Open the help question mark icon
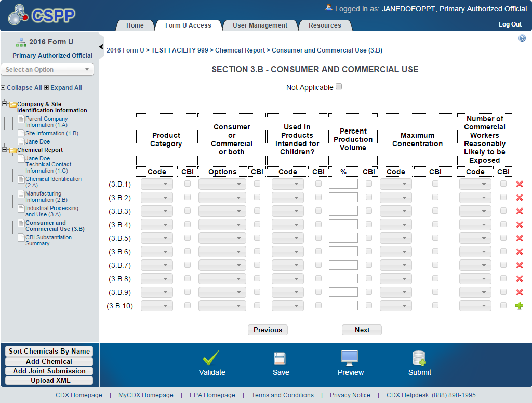The height and width of the screenshot is (403, 532). coord(522,38)
